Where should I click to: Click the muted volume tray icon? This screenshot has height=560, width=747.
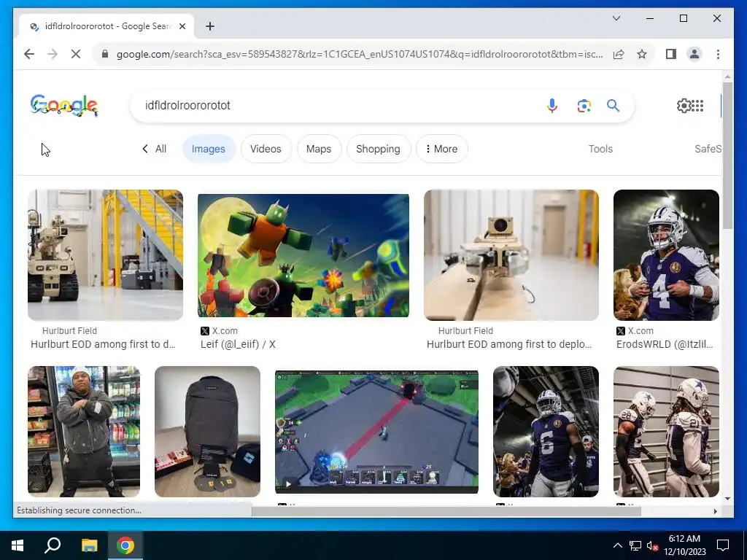pyautogui.click(x=652, y=545)
